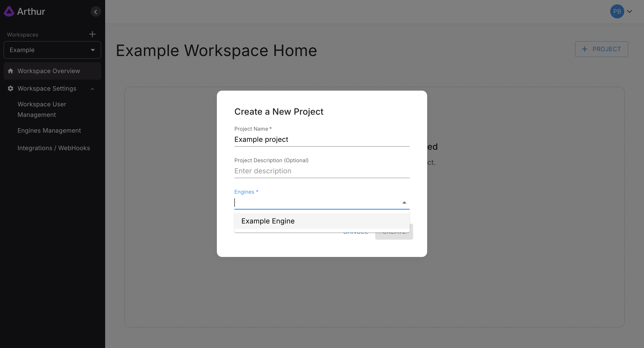
Task: Click the Workspace Settings gear icon
Action: coord(11,88)
